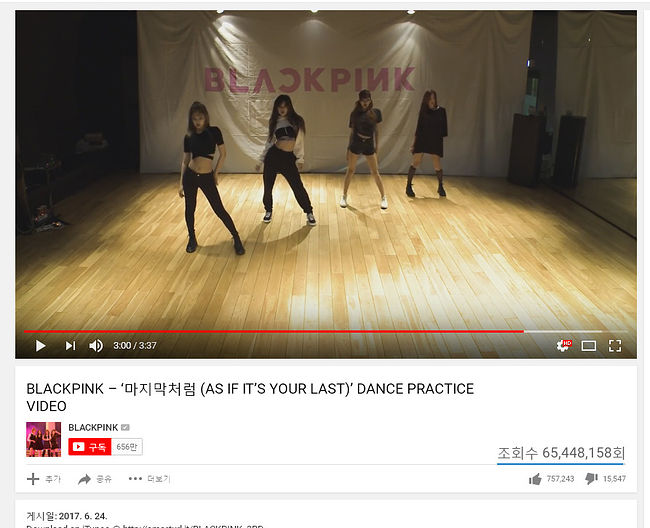Play the video with the play button
Screen dimensions: 650x528
[41, 346]
